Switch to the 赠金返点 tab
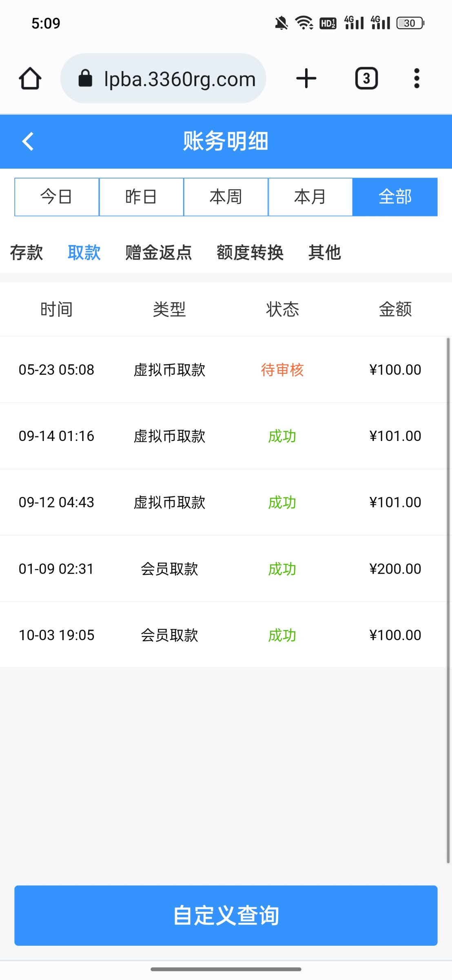Image resolution: width=452 pixels, height=980 pixels. coord(158,252)
